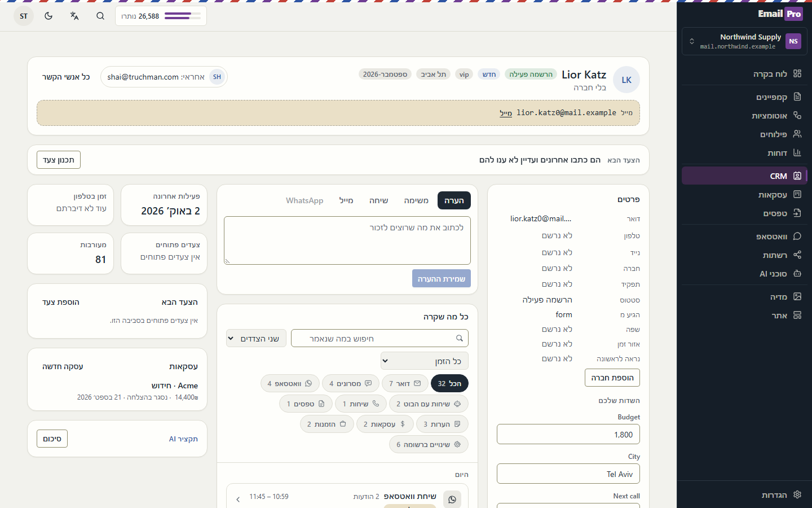This screenshot has height=508, width=812.
Task: Filter timeline by דואר 7 chip
Action: pyautogui.click(x=405, y=383)
